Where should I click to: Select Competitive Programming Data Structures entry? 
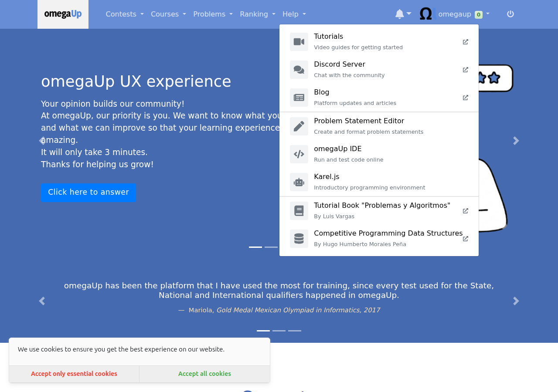379,239
